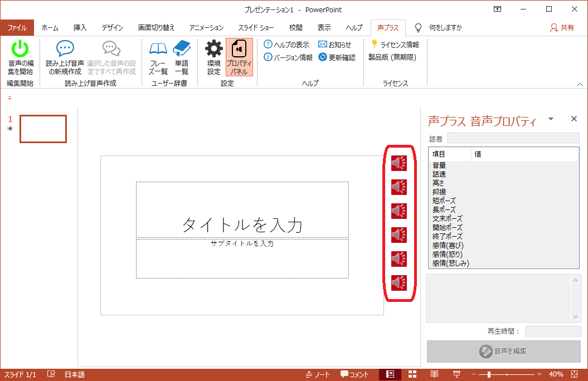Start voice editing with the green power icon
The height and width of the screenshot is (381, 588).
[x=20, y=57]
